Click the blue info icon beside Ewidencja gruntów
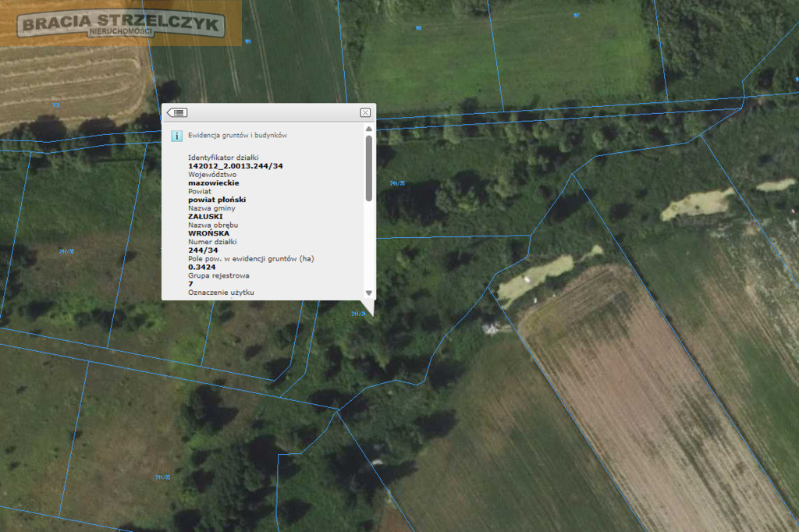 coord(176,136)
